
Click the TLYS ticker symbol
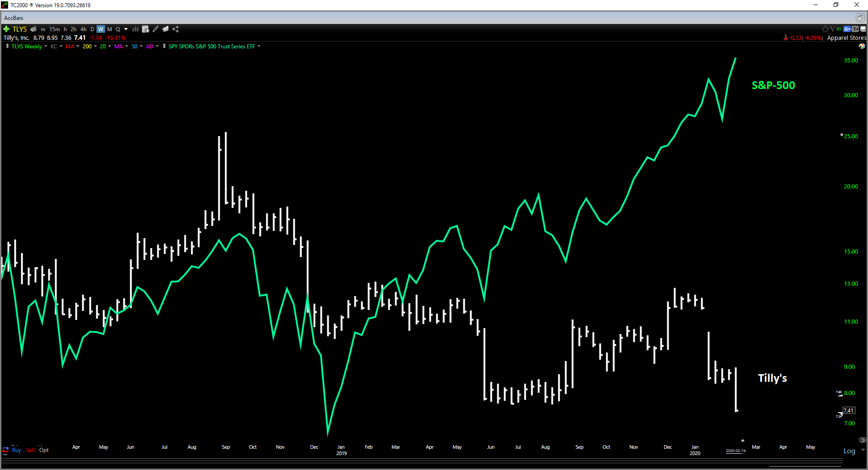click(x=20, y=29)
